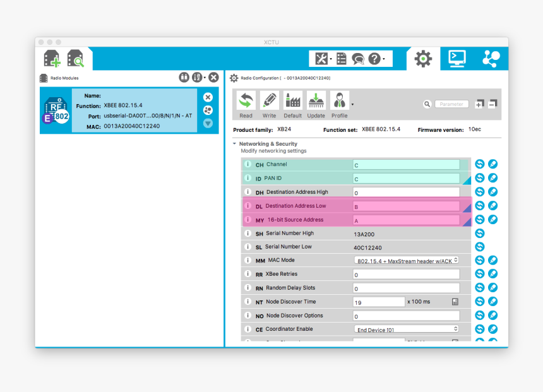Show info for CH Channel

tap(248, 164)
